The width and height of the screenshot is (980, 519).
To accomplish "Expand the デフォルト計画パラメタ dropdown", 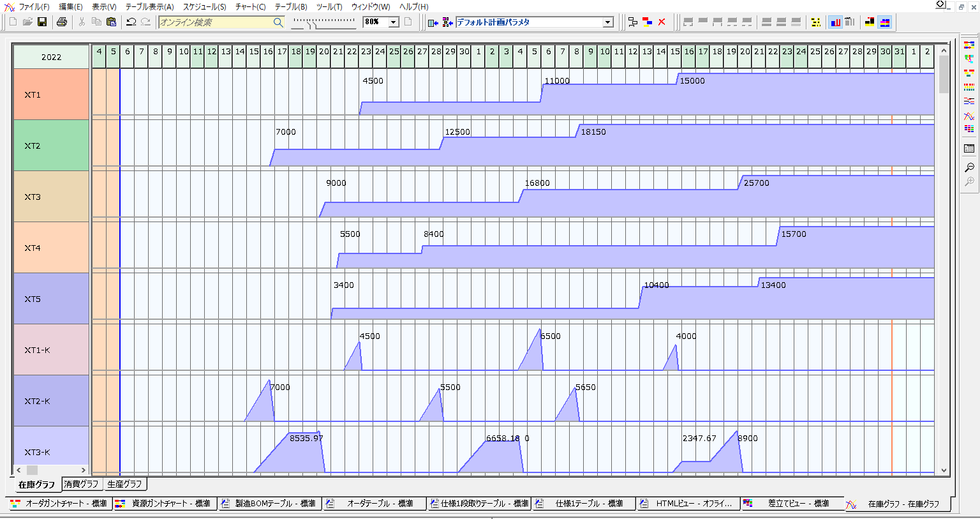I will click(607, 22).
